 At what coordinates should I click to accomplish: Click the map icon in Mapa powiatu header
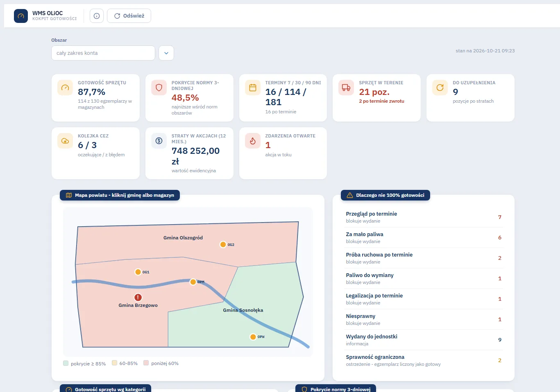click(x=69, y=195)
